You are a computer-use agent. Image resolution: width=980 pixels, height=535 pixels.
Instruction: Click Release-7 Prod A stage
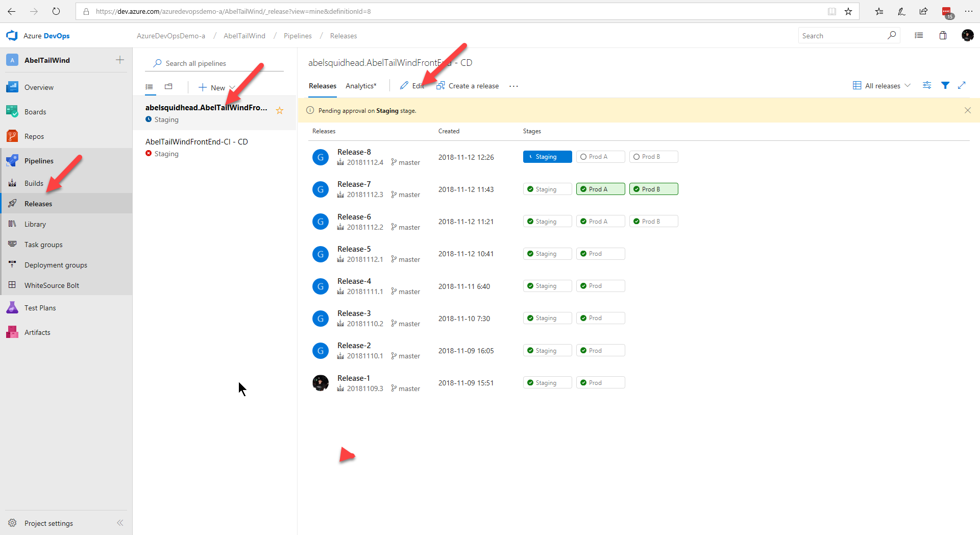coord(600,189)
